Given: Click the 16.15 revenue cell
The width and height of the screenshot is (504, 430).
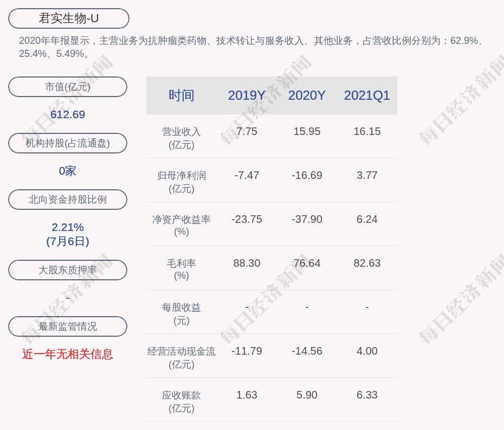Looking at the screenshot, I should coord(367,131).
